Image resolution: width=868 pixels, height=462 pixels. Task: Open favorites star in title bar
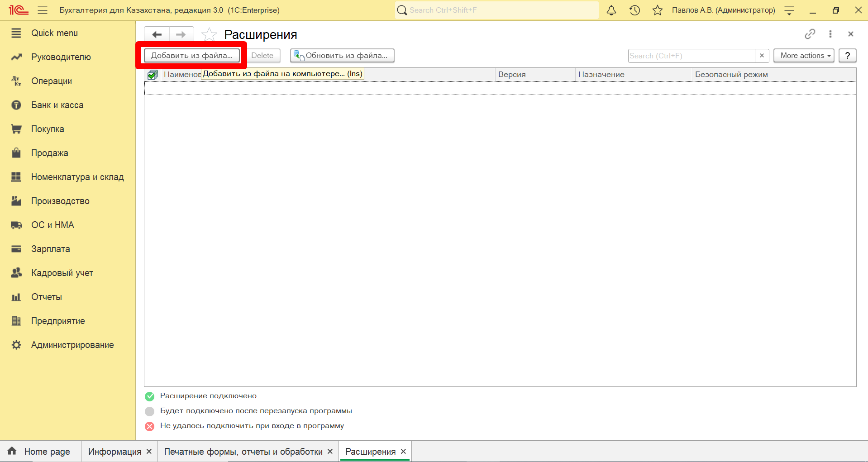pyautogui.click(x=658, y=10)
